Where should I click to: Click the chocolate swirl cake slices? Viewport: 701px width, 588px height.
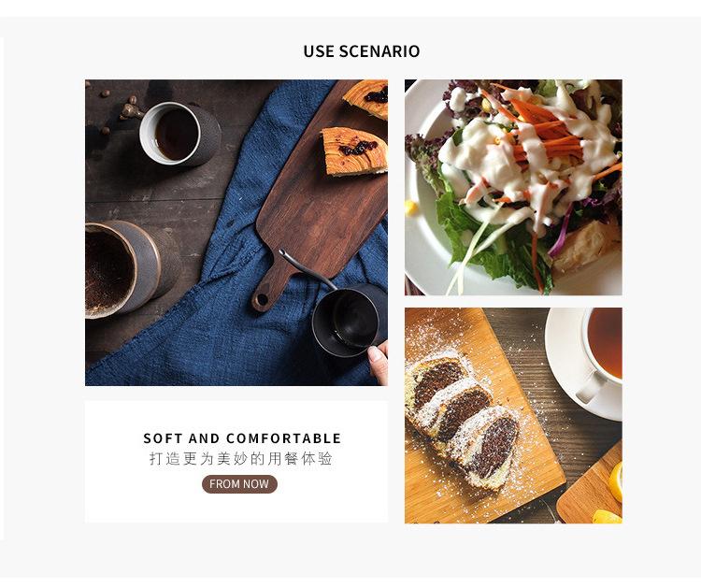(464, 424)
